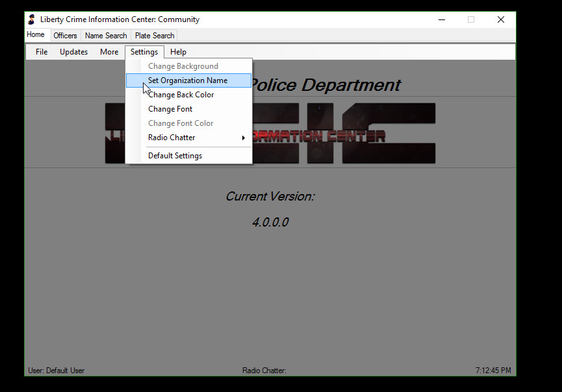Expand the More menu

109,52
